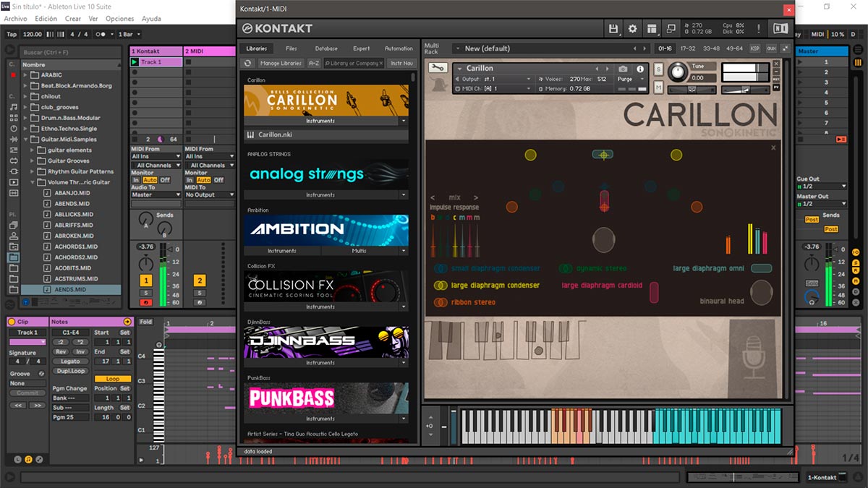
Task: Launch Track 1 clip play button
Action: [x=135, y=62]
